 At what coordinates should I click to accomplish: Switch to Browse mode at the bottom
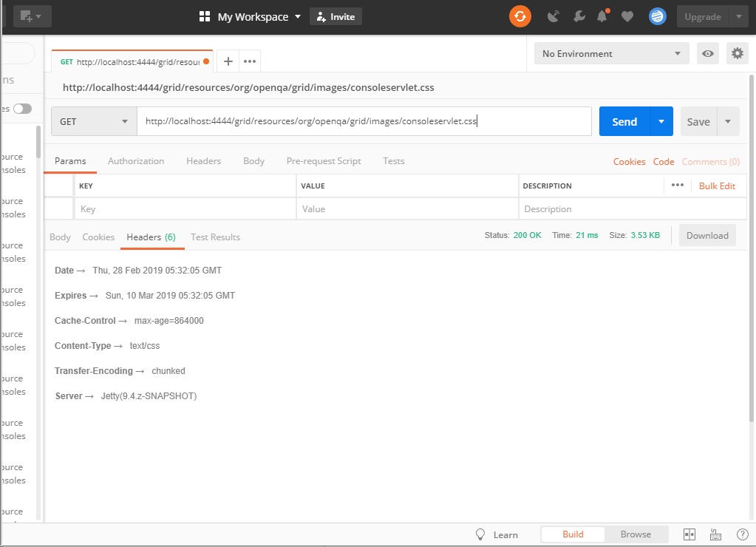pos(636,534)
